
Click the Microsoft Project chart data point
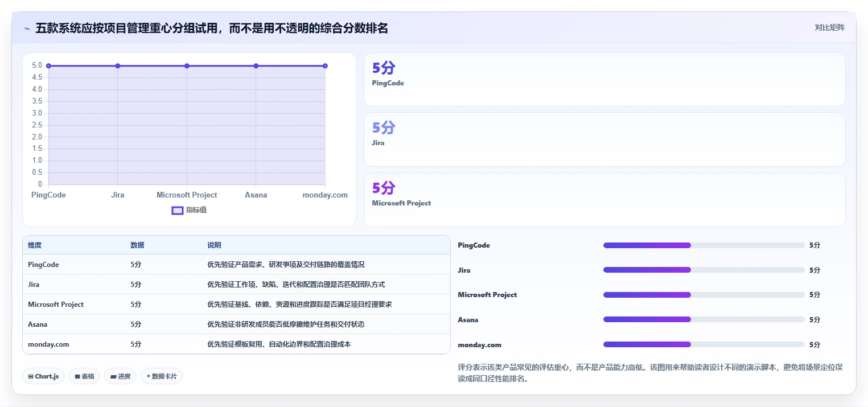tap(187, 66)
